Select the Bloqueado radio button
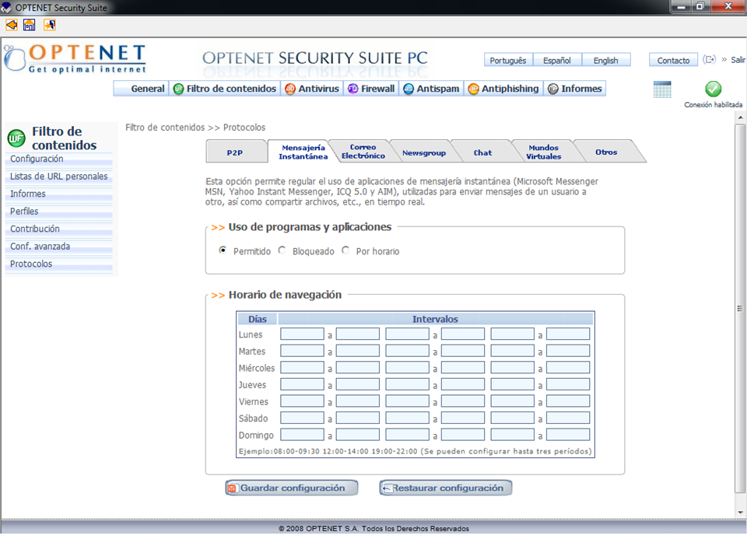 click(282, 250)
